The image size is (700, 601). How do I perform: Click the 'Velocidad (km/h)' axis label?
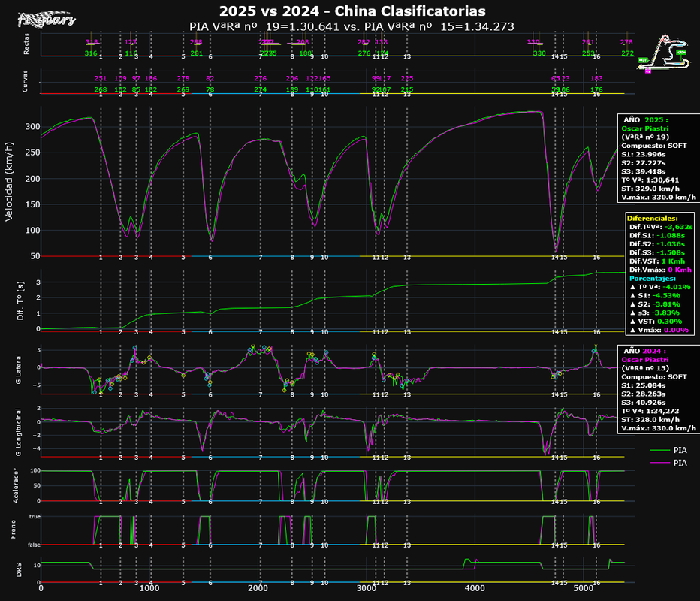coord(9,182)
